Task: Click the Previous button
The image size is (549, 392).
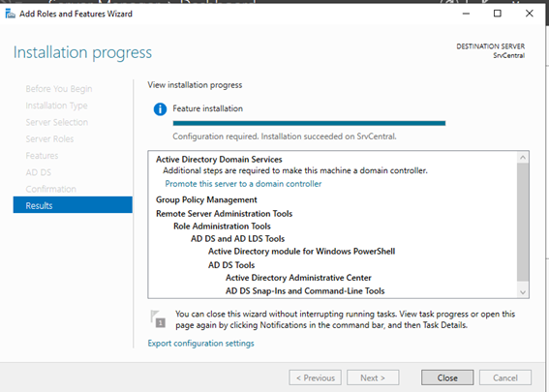Action: 315,377
